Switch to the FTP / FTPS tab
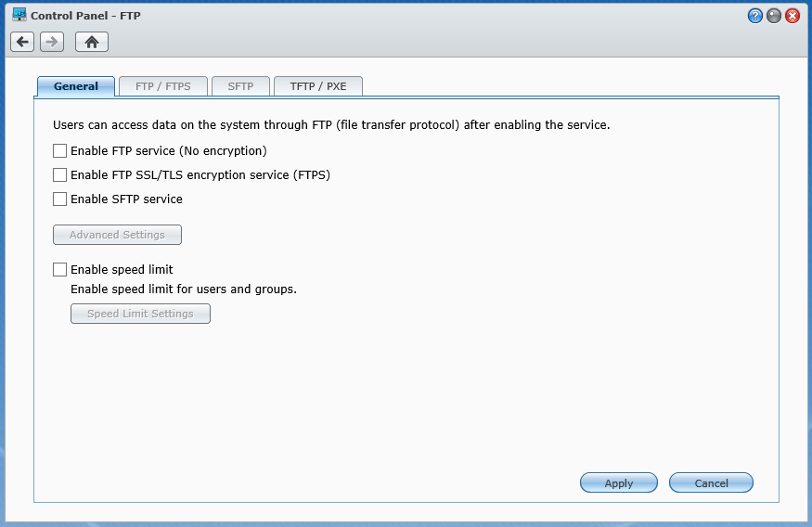This screenshot has width=812, height=527. click(163, 86)
